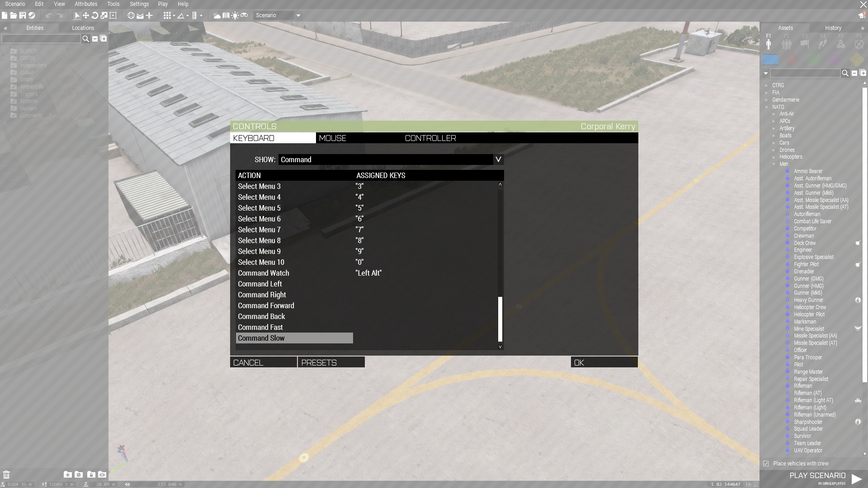This screenshot has width=868, height=488.
Task: Click the PRESETS button
Action: pyautogui.click(x=331, y=362)
